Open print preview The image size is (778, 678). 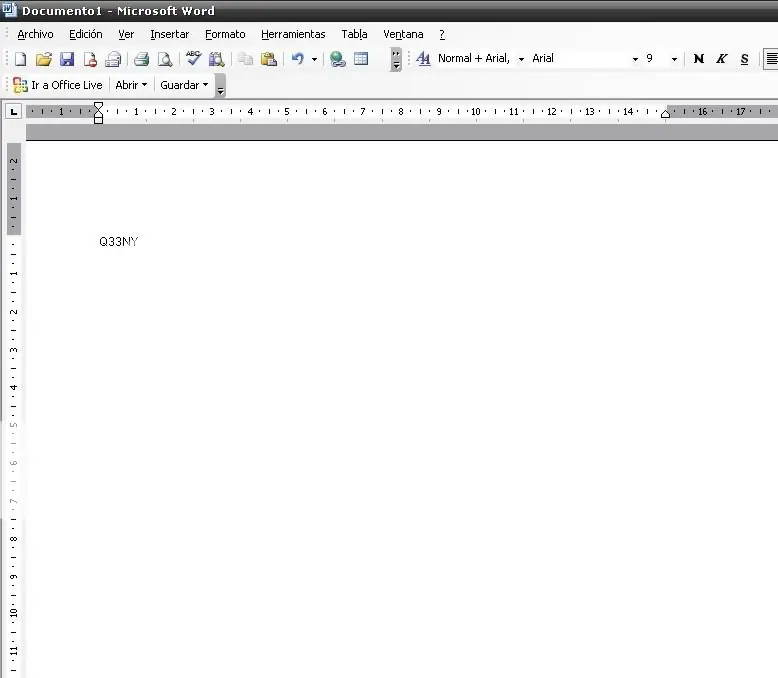(165, 59)
